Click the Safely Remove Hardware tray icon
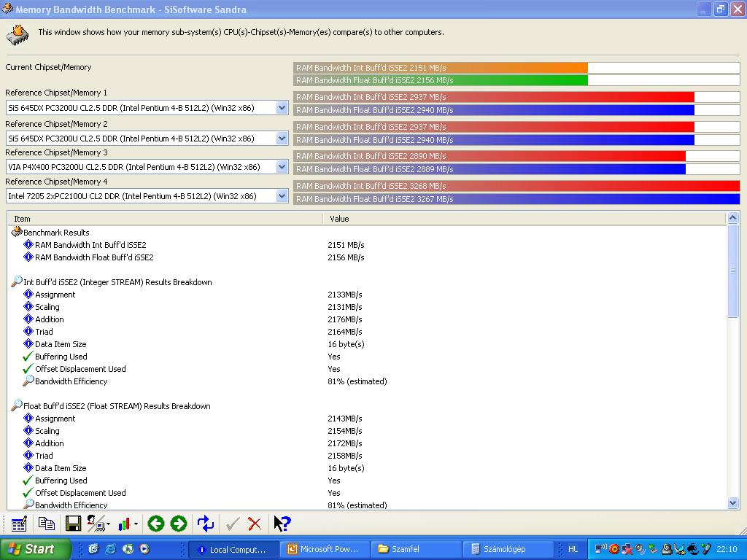This screenshot has height=560, width=747. 653,549
